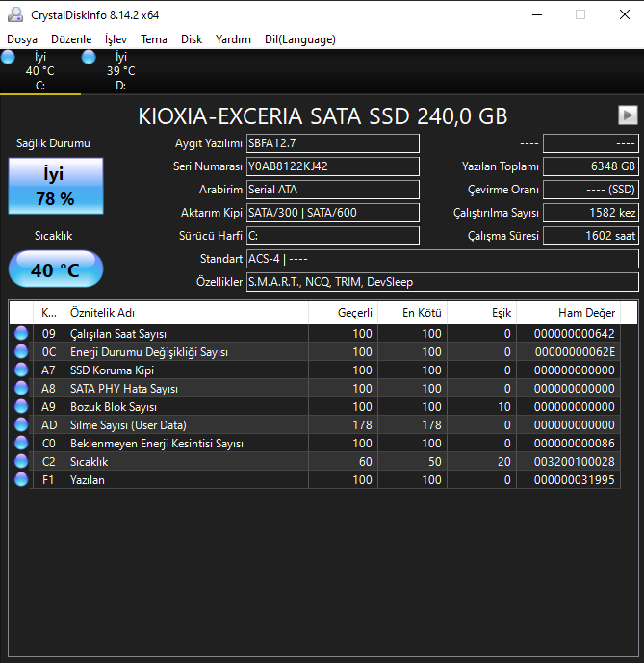The width and height of the screenshot is (644, 663).
Task: Click the 40 °C temperature button
Action: (x=56, y=268)
